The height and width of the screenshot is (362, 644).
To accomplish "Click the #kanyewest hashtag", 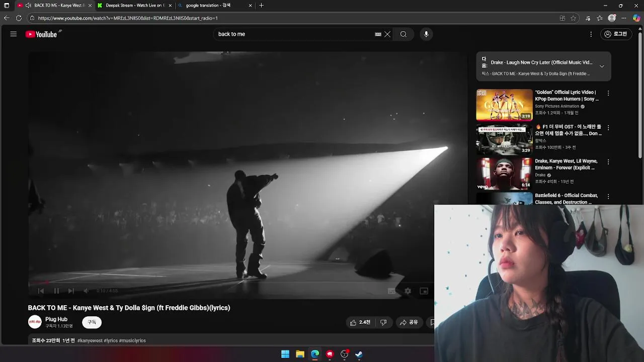I will 90,340.
